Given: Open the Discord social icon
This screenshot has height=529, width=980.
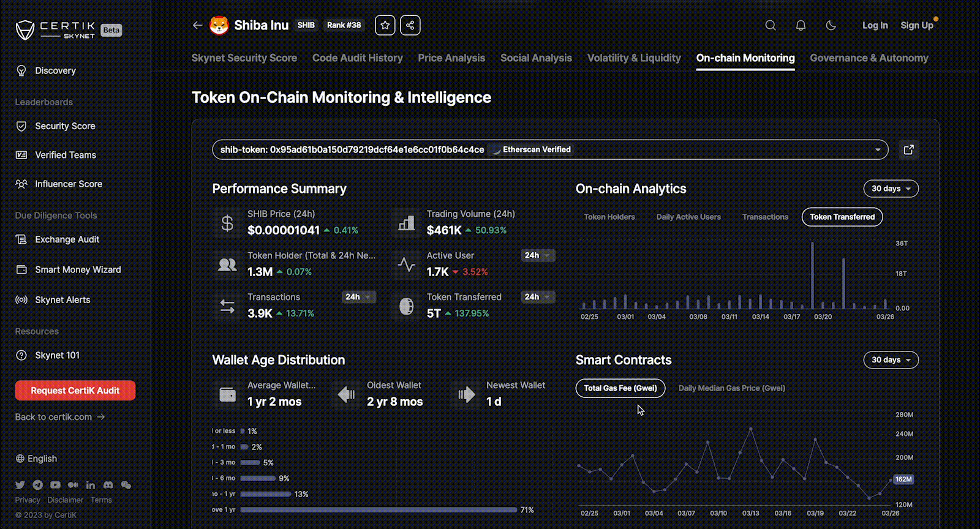Looking at the screenshot, I should tap(108, 485).
